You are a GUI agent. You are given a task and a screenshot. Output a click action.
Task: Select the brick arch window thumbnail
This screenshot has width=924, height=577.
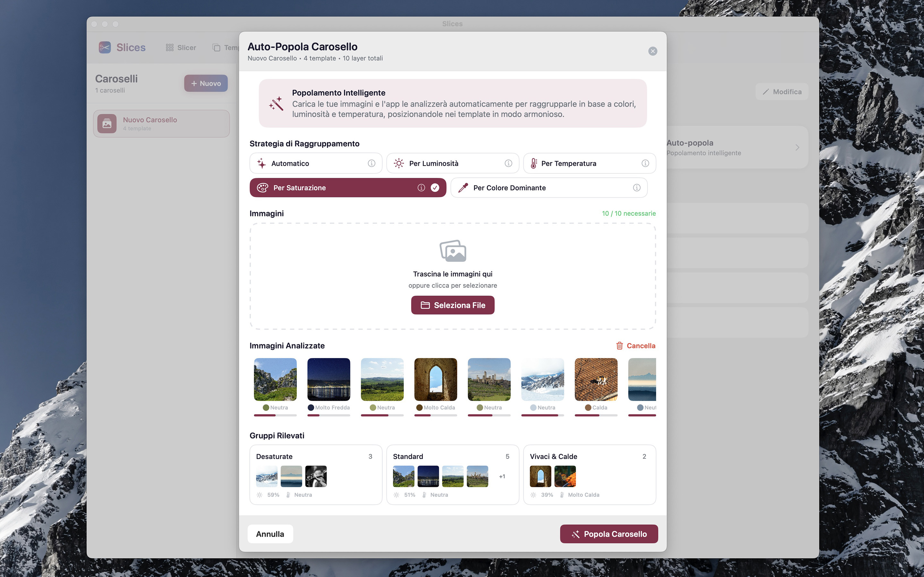pyautogui.click(x=435, y=379)
